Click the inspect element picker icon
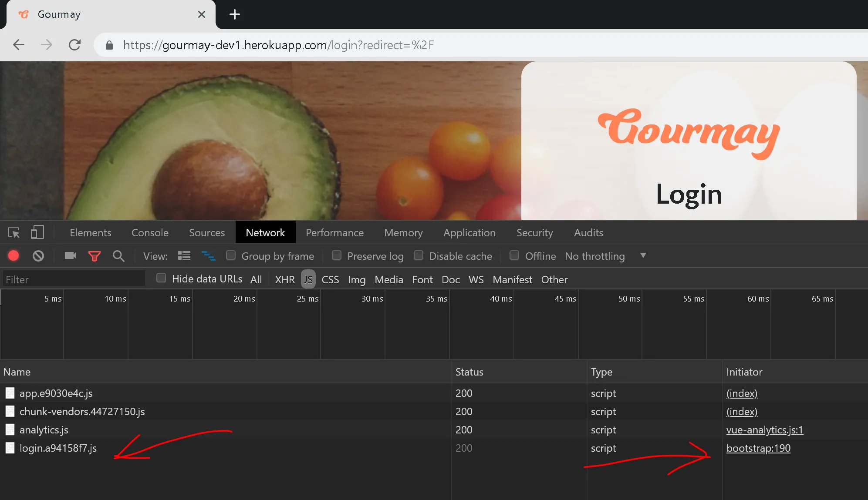868x500 pixels. pos(14,233)
